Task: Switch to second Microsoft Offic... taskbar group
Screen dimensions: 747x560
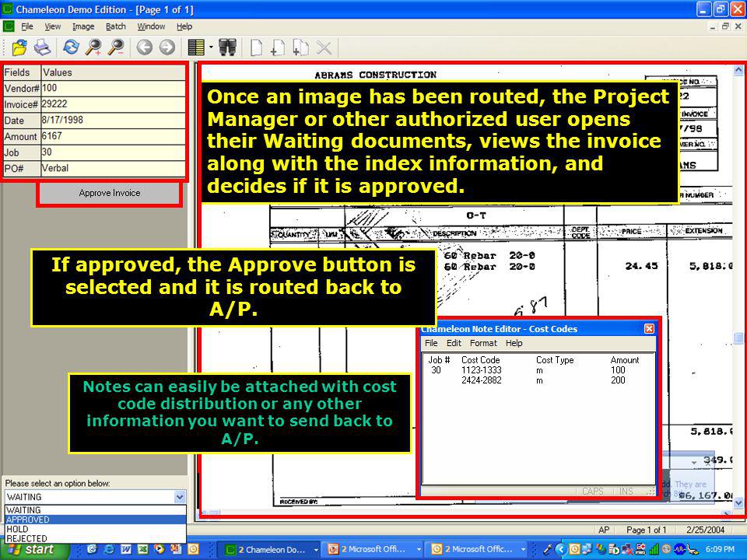Action: tap(477, 550)
